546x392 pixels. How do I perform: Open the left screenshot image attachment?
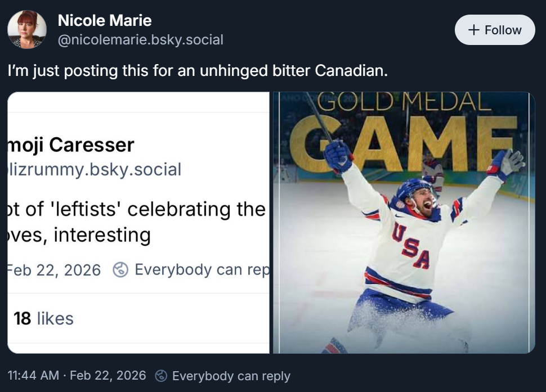point(138,223)
